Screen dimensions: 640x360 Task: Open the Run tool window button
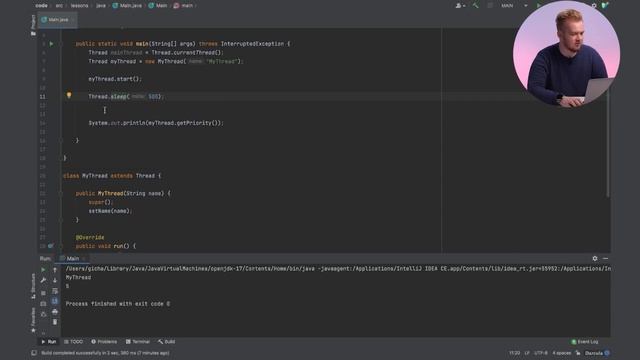[49, 342]
